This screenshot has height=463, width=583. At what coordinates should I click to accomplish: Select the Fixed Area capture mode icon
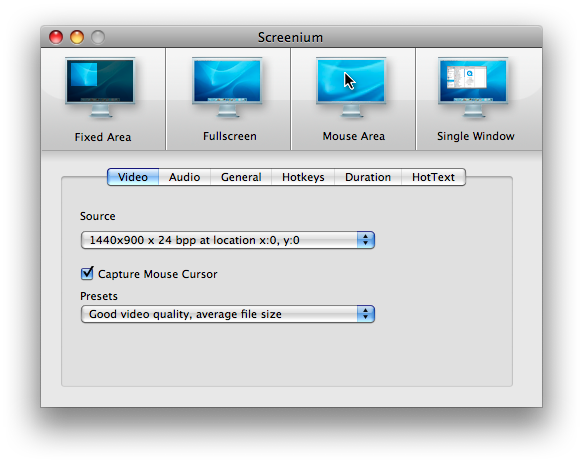[100, 88]
